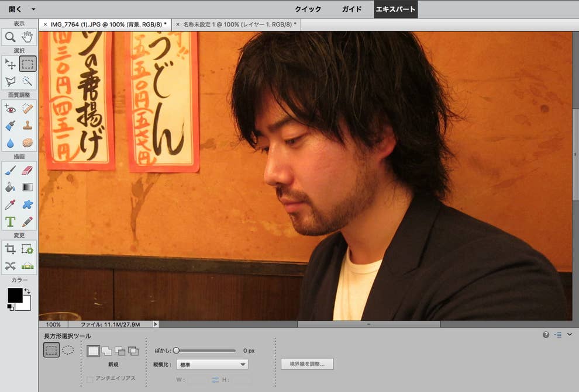Activate the Paint Bucket tool
Screen dimensions: 579x392
(x=11, y=188)
